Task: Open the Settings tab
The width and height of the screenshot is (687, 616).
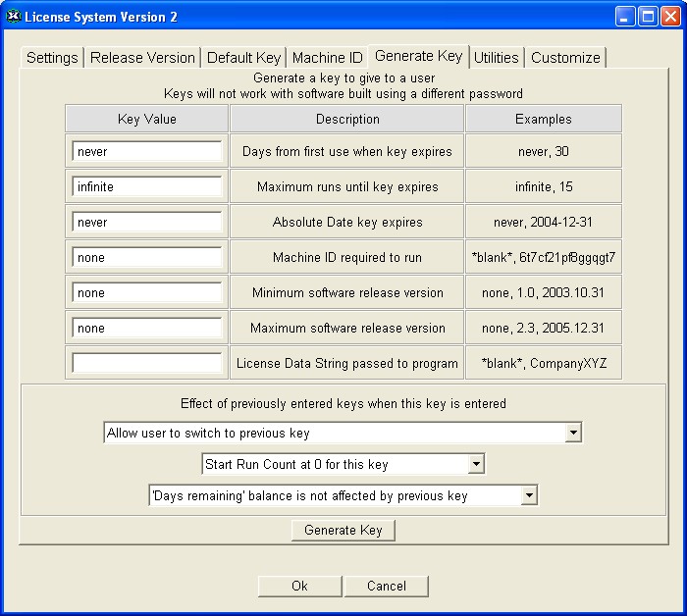Action: point(52,57)
